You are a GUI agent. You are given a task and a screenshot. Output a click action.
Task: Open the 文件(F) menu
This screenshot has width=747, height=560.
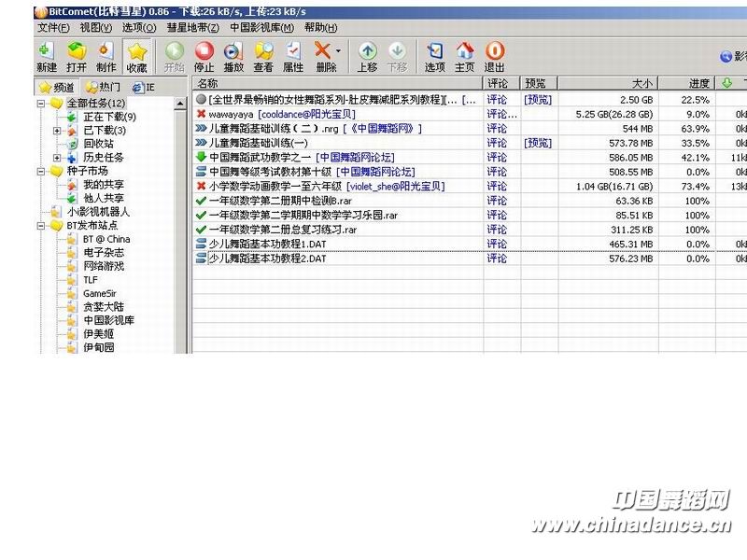(53, 27)
